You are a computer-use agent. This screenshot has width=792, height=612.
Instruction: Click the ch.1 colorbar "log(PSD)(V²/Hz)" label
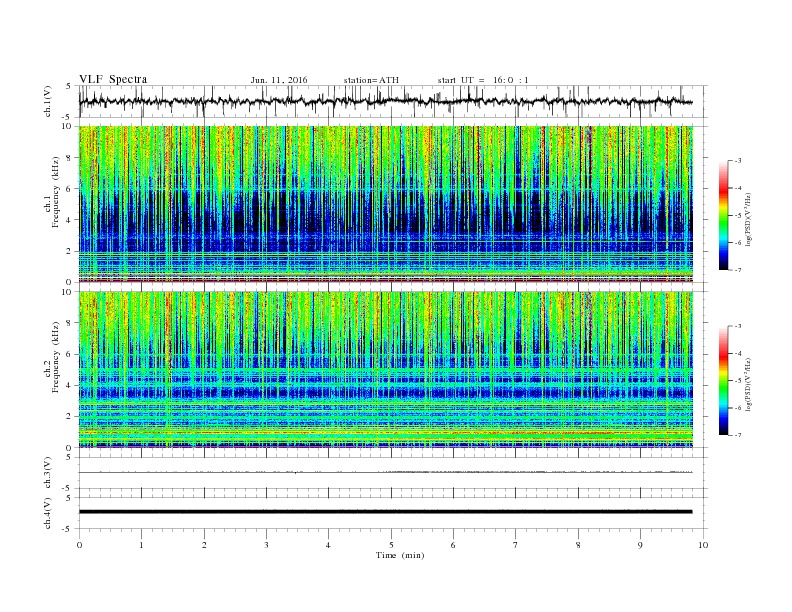[x=749, y=218]
